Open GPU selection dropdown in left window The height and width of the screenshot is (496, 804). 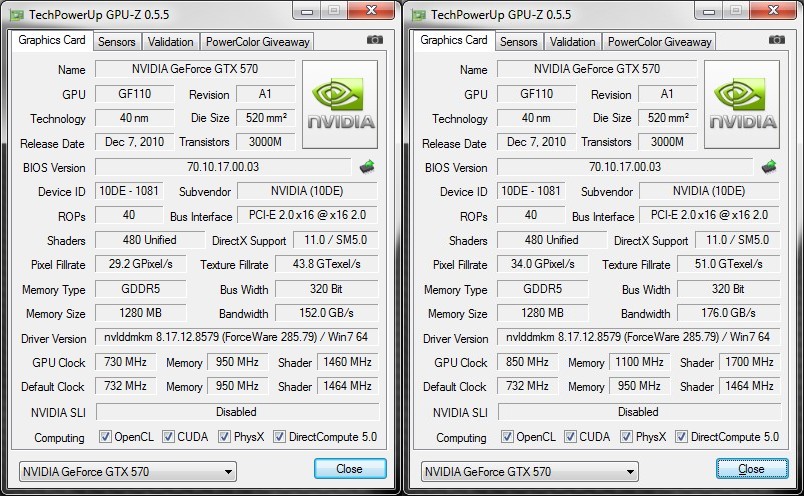(x=128, y=471)
